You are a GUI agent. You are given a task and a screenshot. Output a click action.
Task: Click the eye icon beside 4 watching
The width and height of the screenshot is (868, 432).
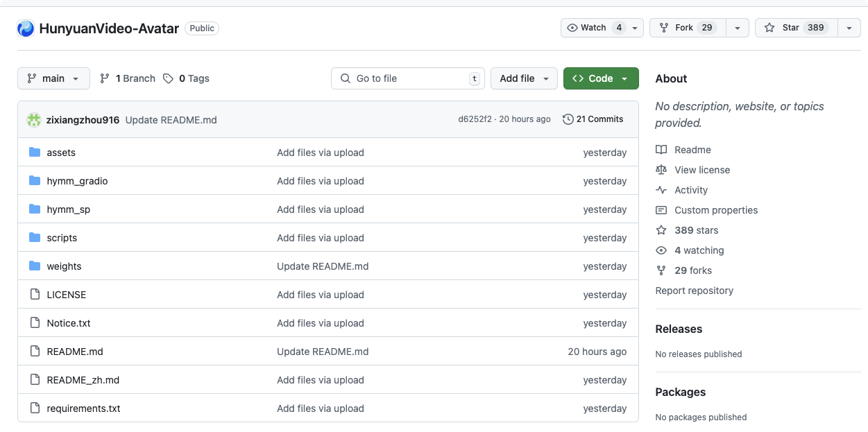pyautogui.click(x=661, y=250)
